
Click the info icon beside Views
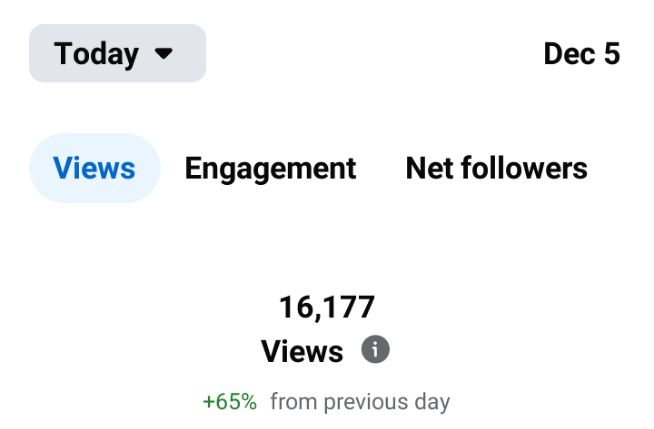[x=375, y=350]
